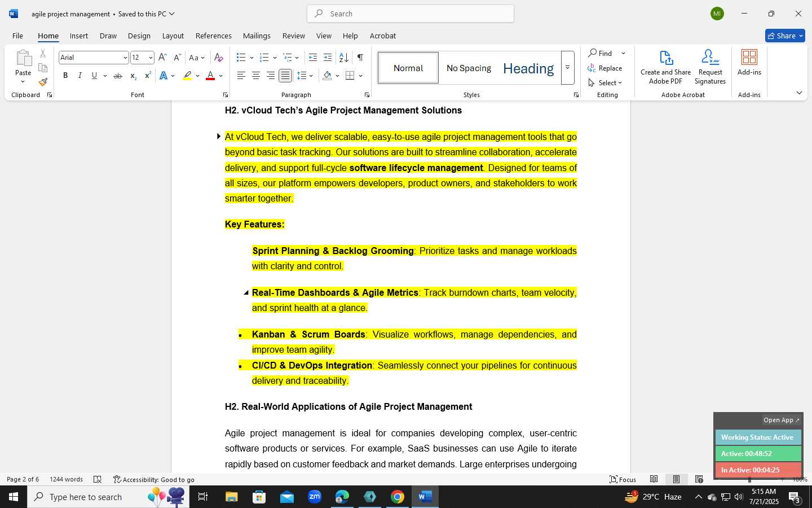Viewport: 812px width, 508px height.
Task: Toggle bold formatting
Action: pyautogui.click(x=65, y=76)
